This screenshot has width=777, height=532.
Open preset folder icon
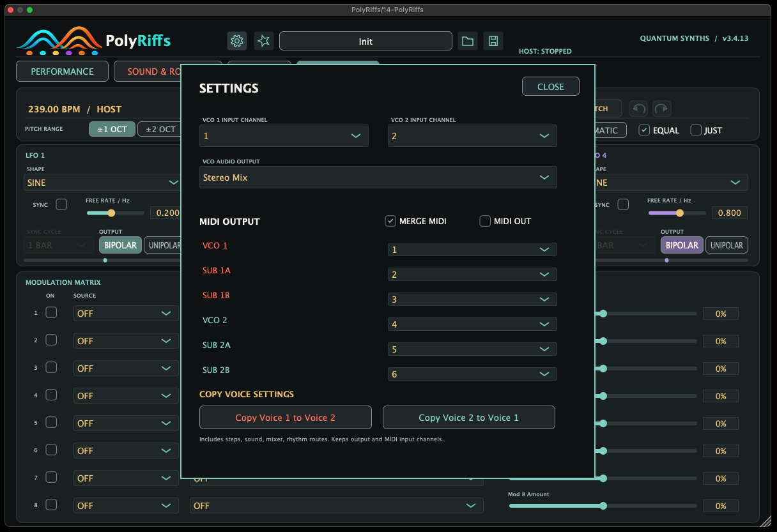[468, 41]
